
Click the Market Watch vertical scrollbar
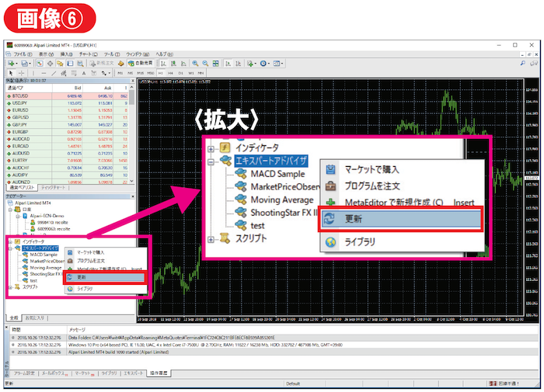click(132, 134)
